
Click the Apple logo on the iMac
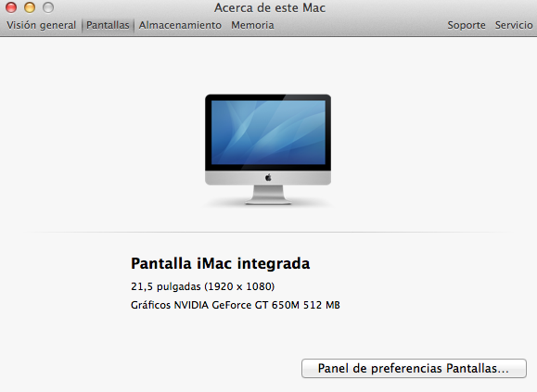click(x=268, y=178)
